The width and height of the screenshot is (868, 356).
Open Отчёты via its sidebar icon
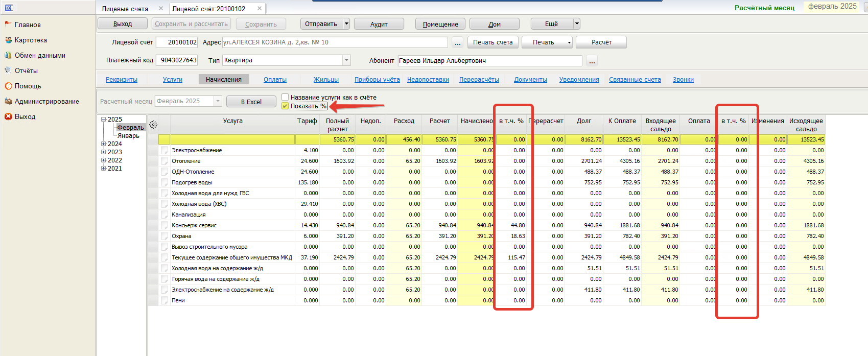point(8,70)
